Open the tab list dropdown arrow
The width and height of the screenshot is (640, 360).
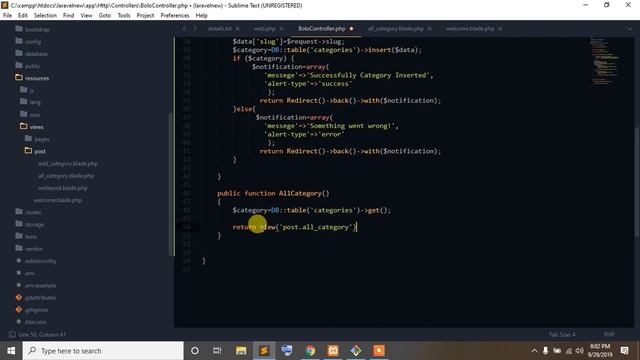coord(629,29)
